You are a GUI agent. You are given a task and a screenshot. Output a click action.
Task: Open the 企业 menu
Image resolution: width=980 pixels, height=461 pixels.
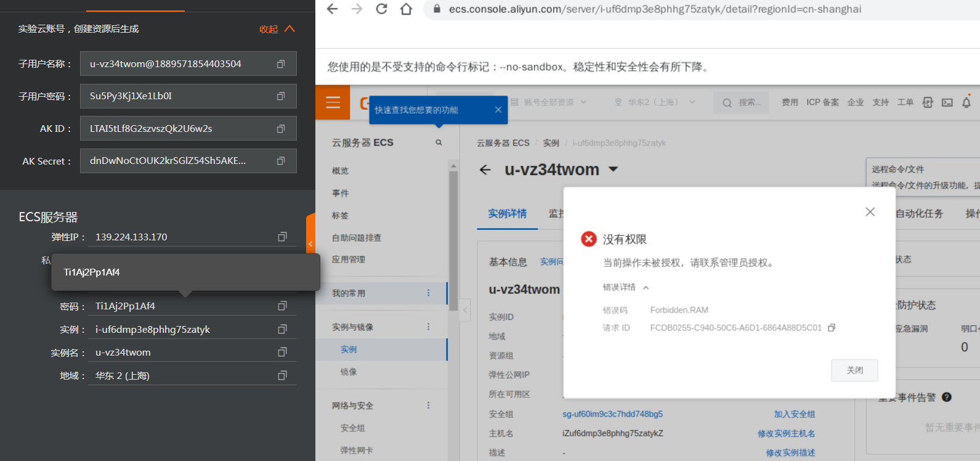pos(856,102)
